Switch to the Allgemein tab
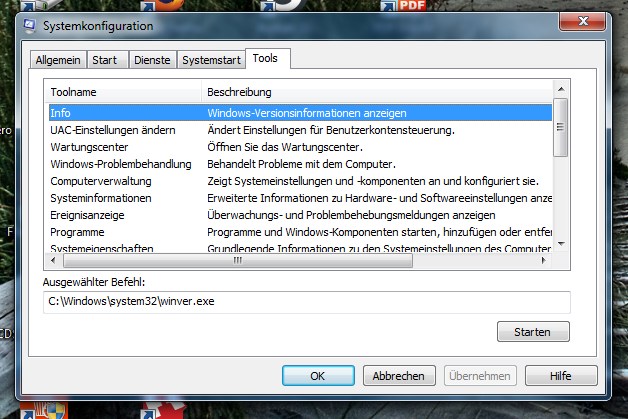 coord(58,60)
